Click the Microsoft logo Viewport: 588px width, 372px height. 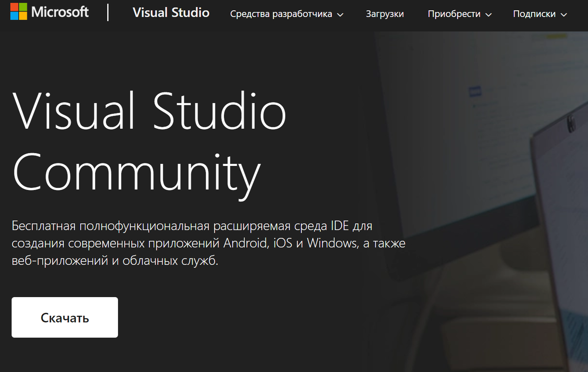click(50, 12)
